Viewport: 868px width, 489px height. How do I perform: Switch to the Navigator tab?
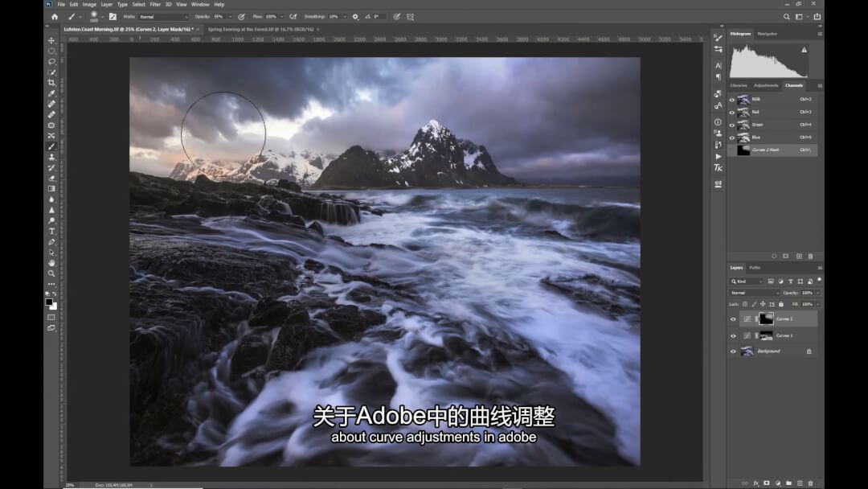pos(768,34)
